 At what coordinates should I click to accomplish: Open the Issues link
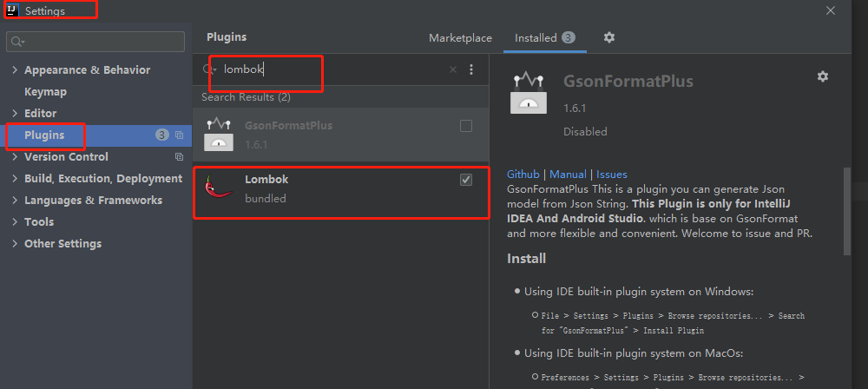click(612, 174)
